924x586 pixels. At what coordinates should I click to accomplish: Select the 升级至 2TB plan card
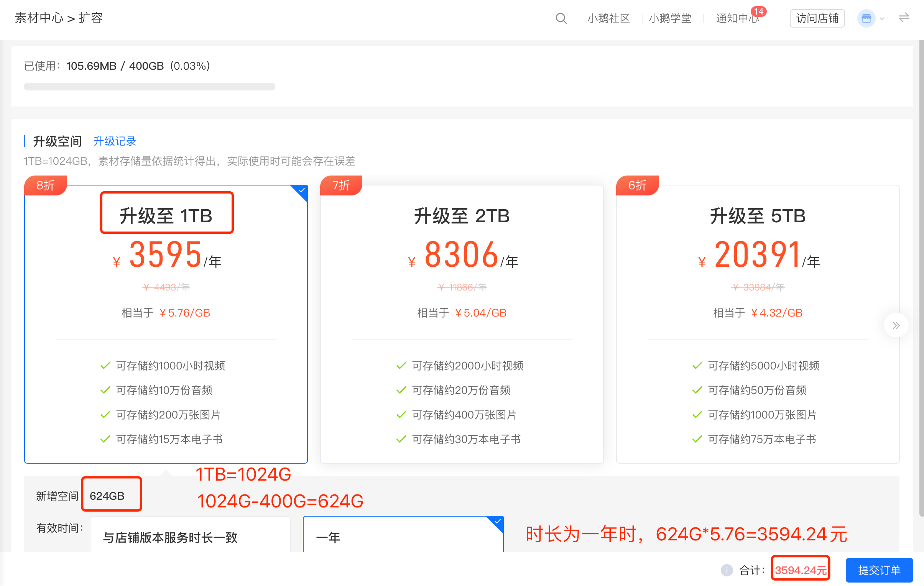(x=462, y=324)
